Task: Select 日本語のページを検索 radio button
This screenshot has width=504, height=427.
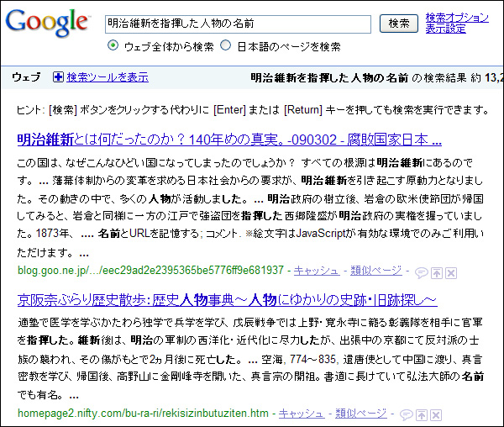Action: [x=226, y=46]
